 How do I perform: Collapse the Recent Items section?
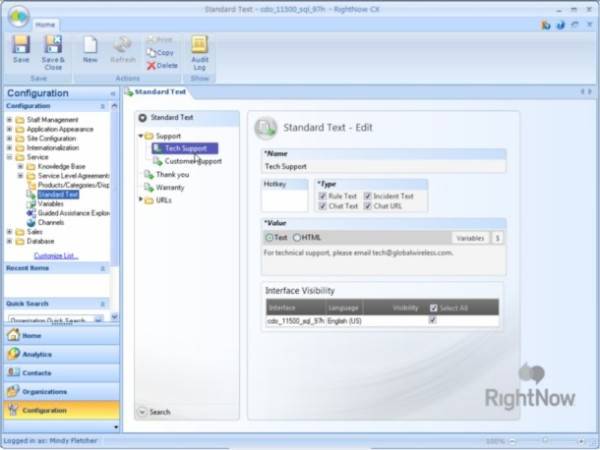(x=103, y=269)
